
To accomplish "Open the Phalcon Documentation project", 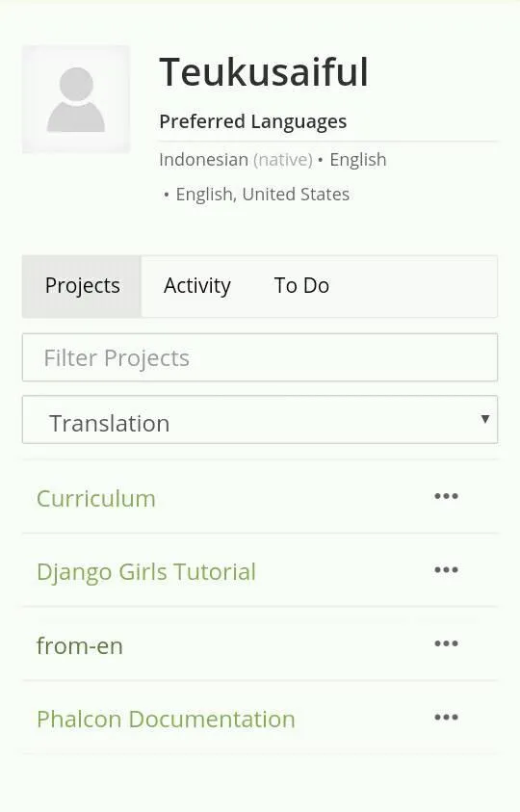I will pos(166,720).
